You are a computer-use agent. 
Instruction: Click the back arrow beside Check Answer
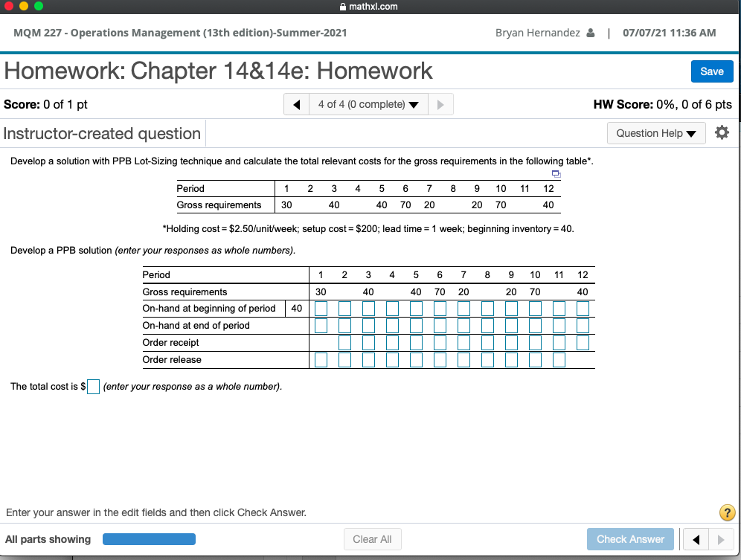pyautogui.click(x=696, y=539)
